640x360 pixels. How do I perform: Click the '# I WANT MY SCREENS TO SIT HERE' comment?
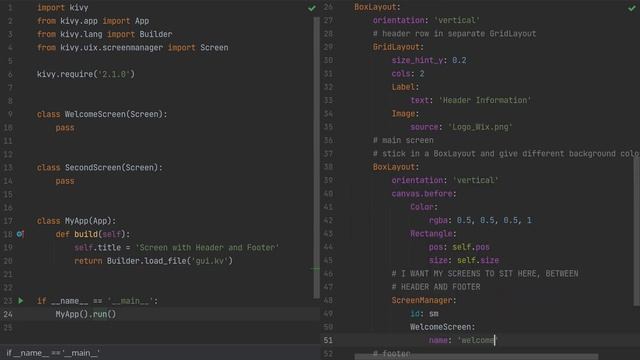click(485, 274)
